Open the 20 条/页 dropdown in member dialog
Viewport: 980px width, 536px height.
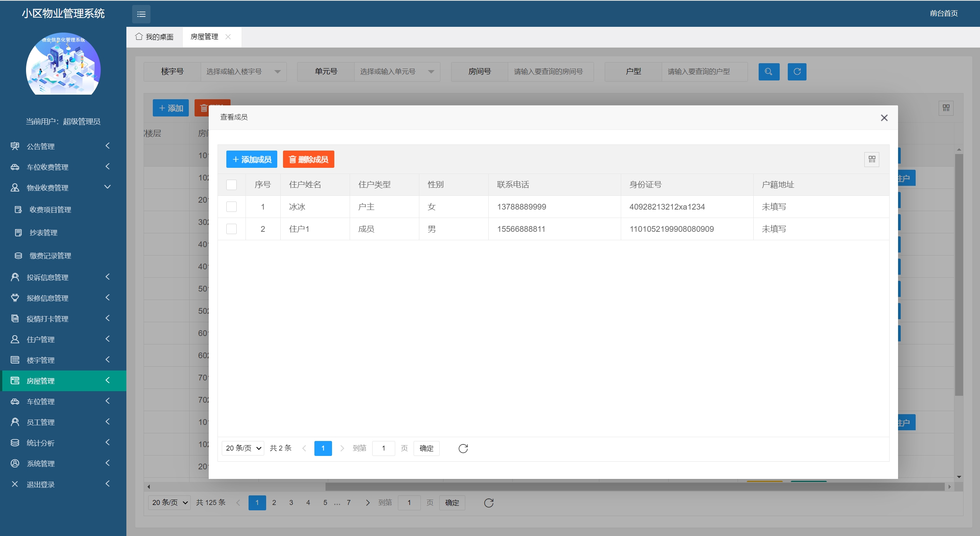[243, 448]
